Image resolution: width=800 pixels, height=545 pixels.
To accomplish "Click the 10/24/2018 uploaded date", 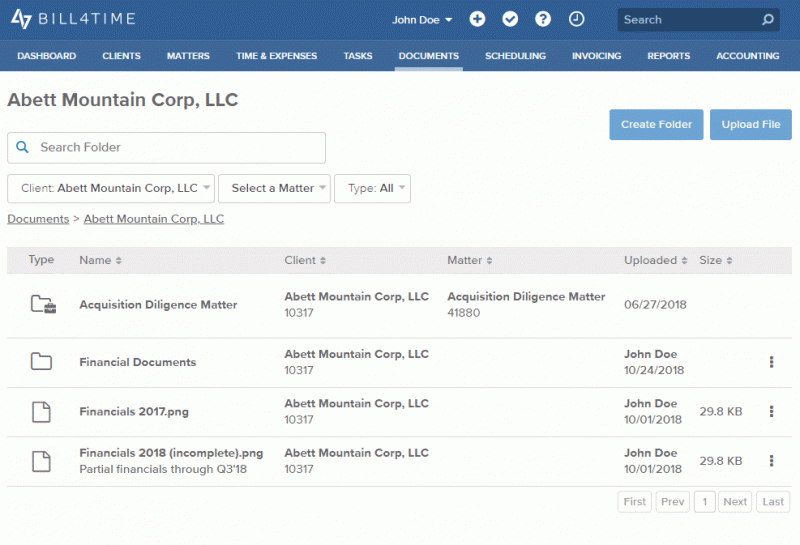I will pos(654,370).
